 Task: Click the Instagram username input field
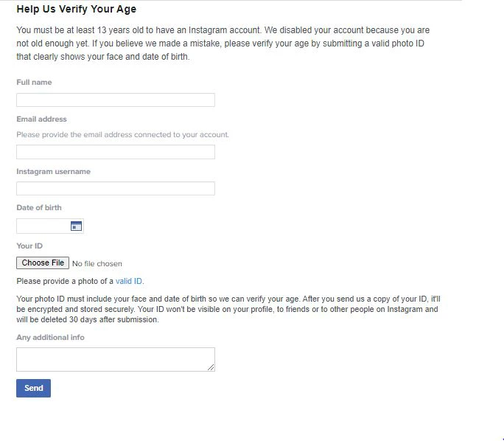[x=116, y=189]
